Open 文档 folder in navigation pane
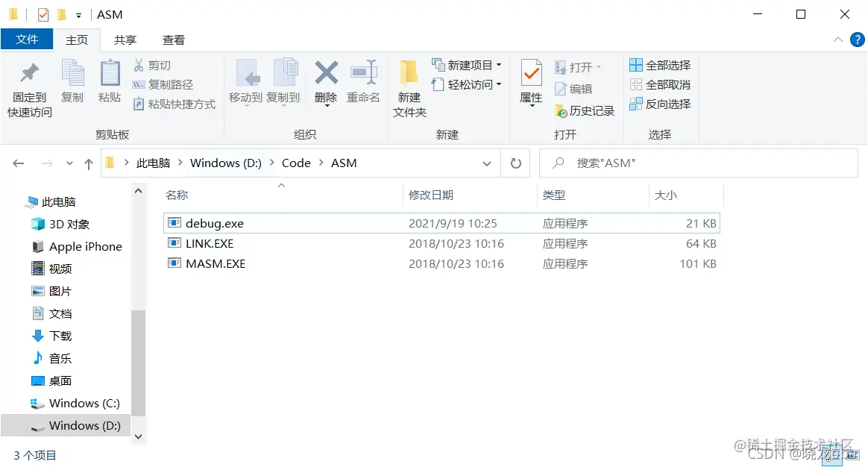868x467 pixels. click(x=51, y=313)
